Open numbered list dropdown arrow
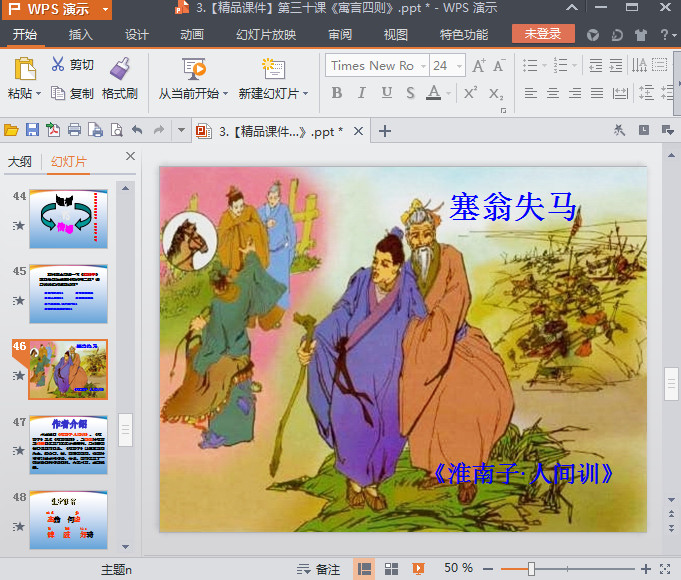Screen dimensions: 681x580 pyautogui.click(x=574, y=66)
